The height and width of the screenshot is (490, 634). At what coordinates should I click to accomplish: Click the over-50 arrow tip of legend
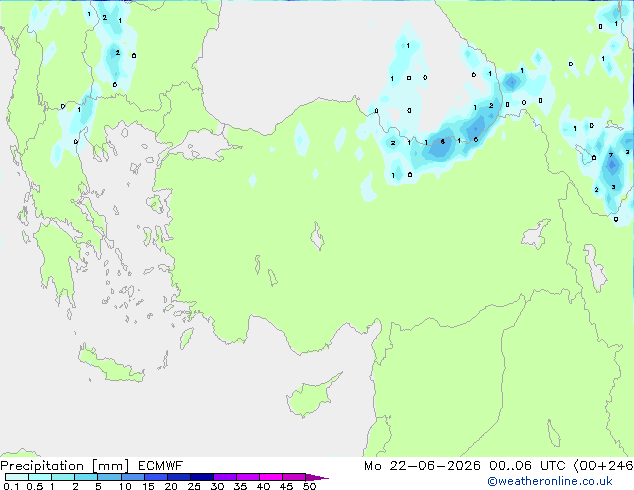click(317, 477)
